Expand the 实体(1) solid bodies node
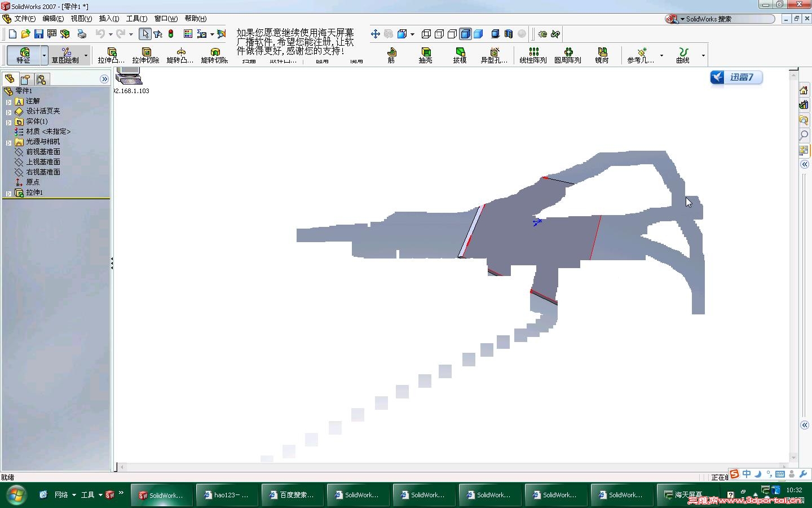 click(x=8, y=122)
